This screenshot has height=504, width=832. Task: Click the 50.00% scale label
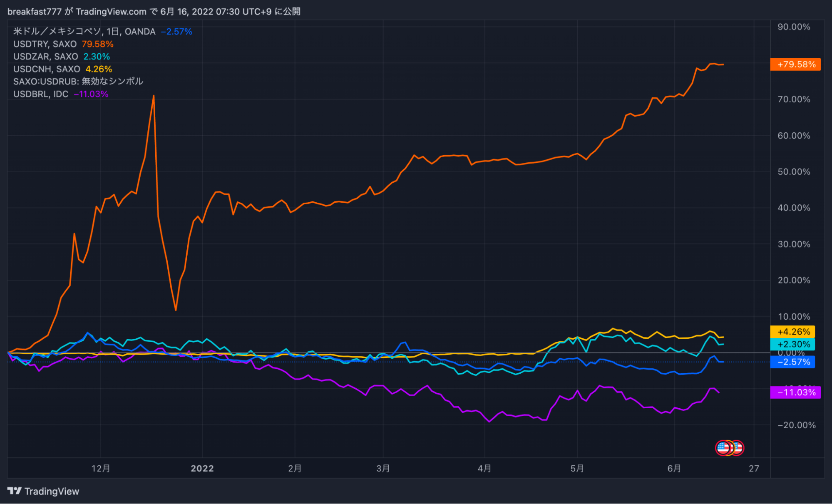[794, 172]
